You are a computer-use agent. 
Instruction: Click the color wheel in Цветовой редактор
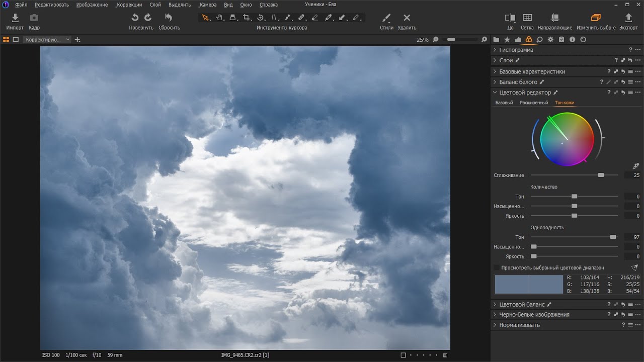point(567,139)
